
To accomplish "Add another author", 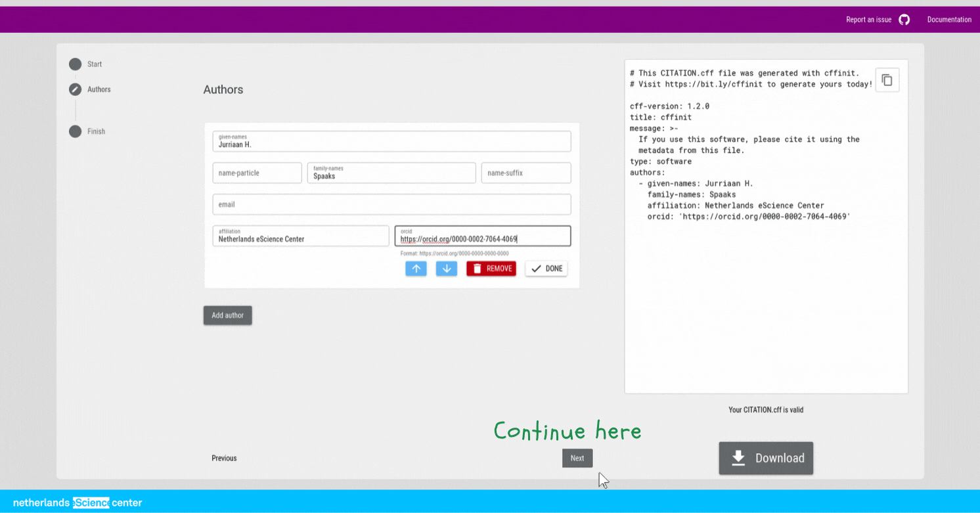I will 227,315.
